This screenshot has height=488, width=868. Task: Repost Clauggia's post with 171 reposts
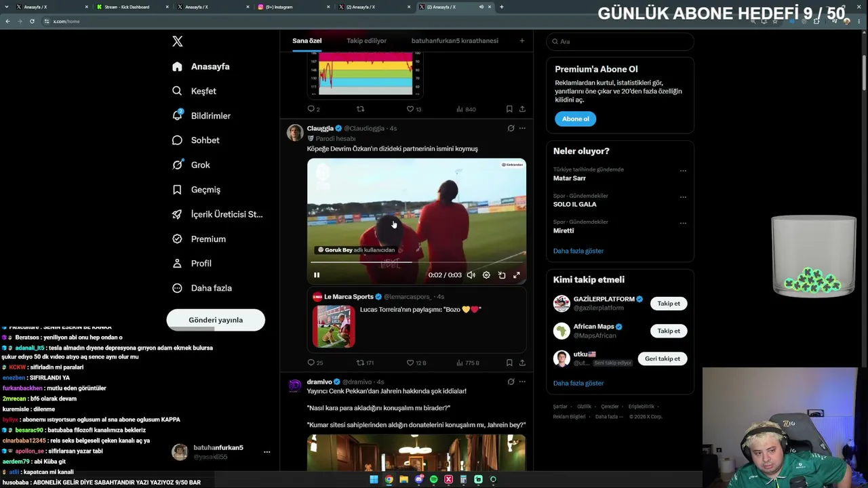[x=366, y=363]
